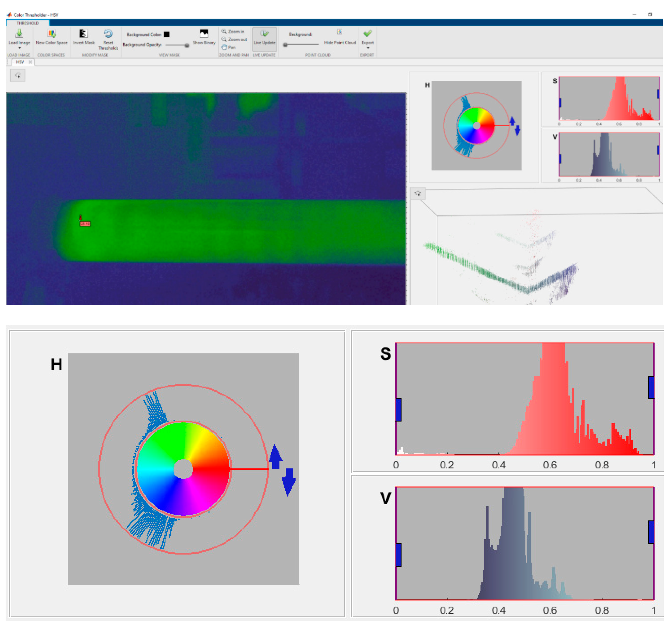Viewport: 672px width, 630px height.
Task: Select the Zoom in tool
Action: (233, 31)
